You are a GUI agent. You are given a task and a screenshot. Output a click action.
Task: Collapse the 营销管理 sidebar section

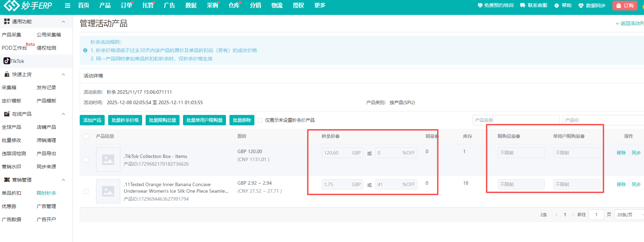63,180
